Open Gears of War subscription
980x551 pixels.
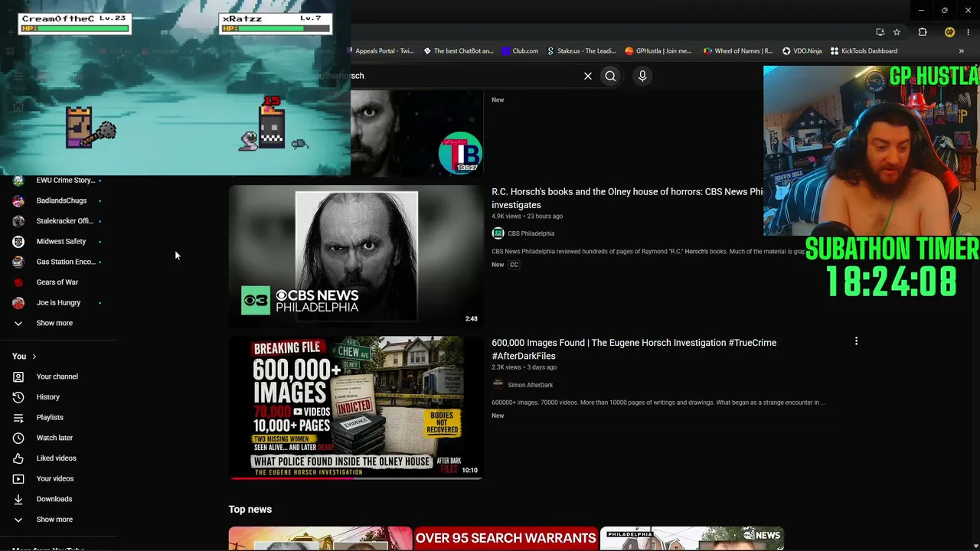pos(59,282)
